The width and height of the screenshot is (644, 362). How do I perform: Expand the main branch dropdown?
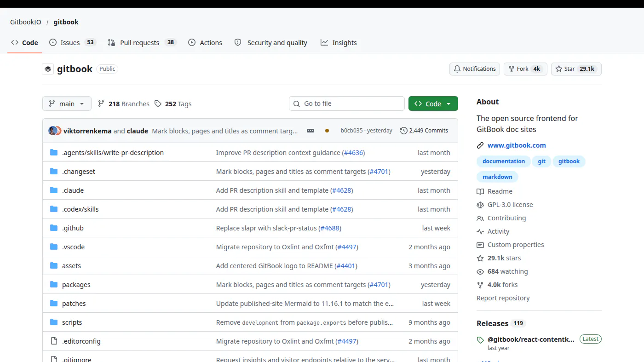point(67,103)
